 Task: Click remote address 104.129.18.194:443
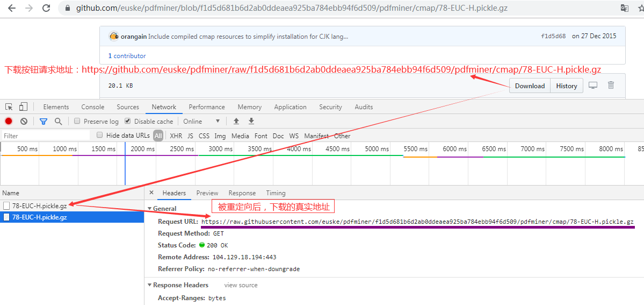[244, 257]
